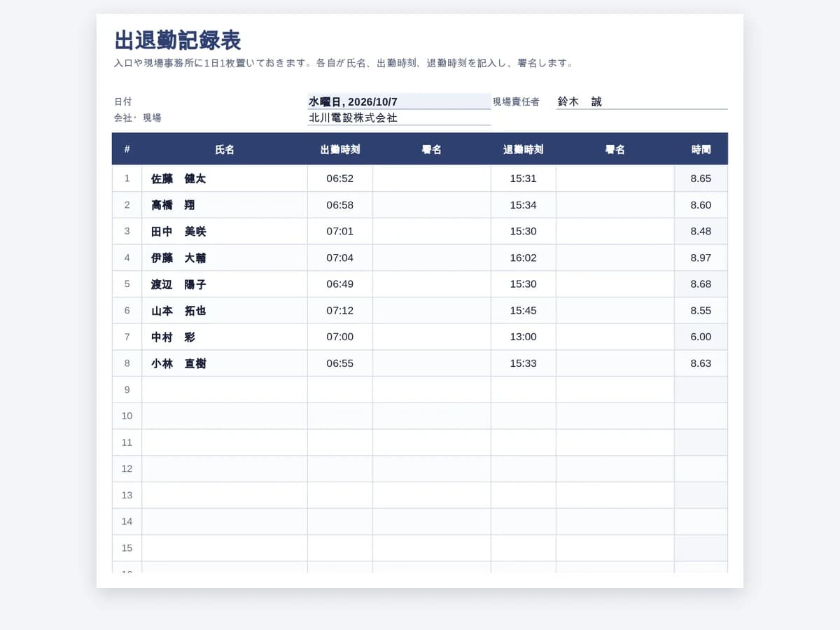Click the site manager field 鈴木 誠
Image resolution: width=840 pixels, height=630 pixels.
642,101
